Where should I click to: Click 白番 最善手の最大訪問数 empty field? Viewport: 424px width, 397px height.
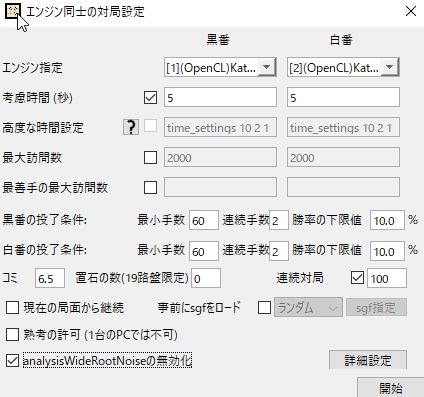(x=343, y=187)
